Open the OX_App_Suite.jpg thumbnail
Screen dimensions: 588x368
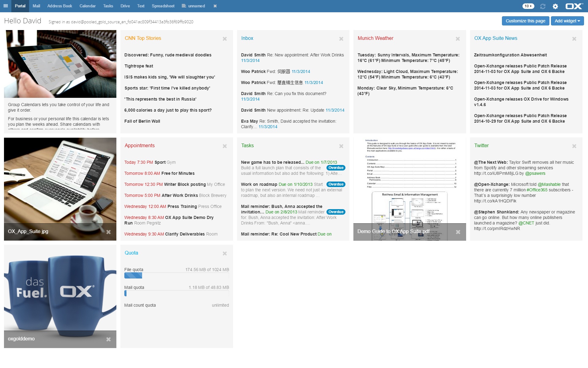coord(60,184)
